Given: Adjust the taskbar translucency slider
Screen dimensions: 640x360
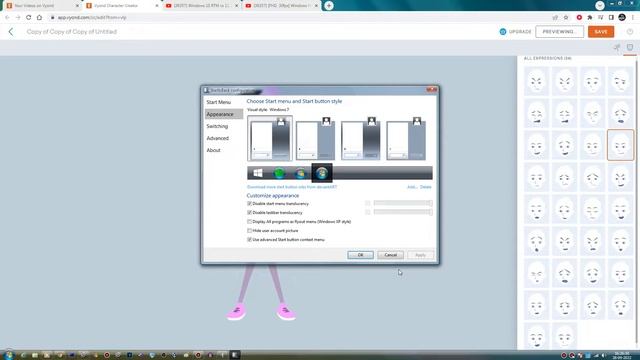Looking at the screenshot, I should [x=402, y=212].
